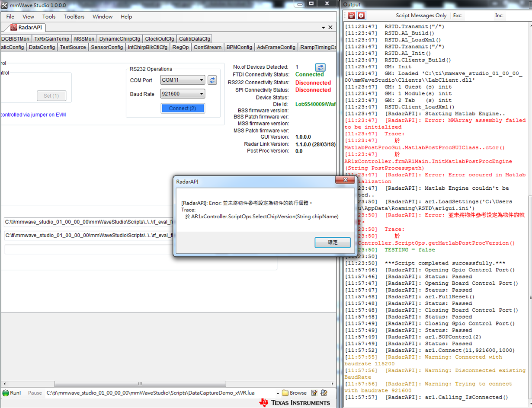The image size is (532, 408).
Task: Switch to the DataConfig tab
Action: [x=42, y=48]
